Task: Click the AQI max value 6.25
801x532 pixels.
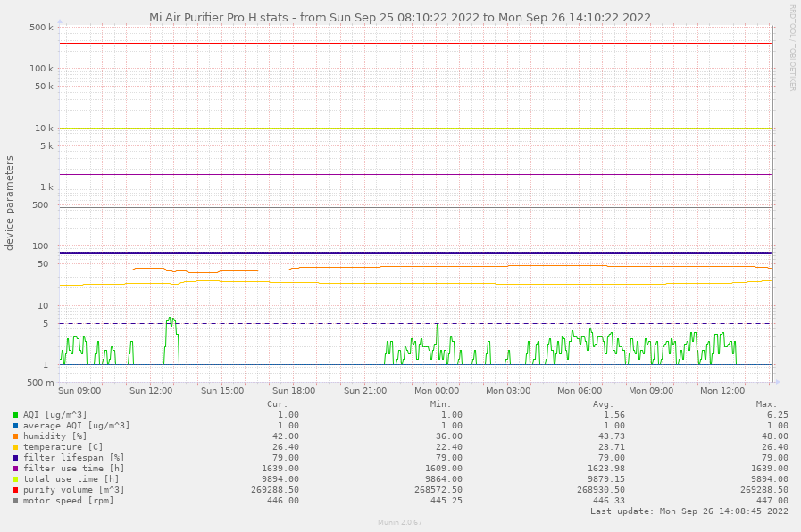Action: (778, 415)
